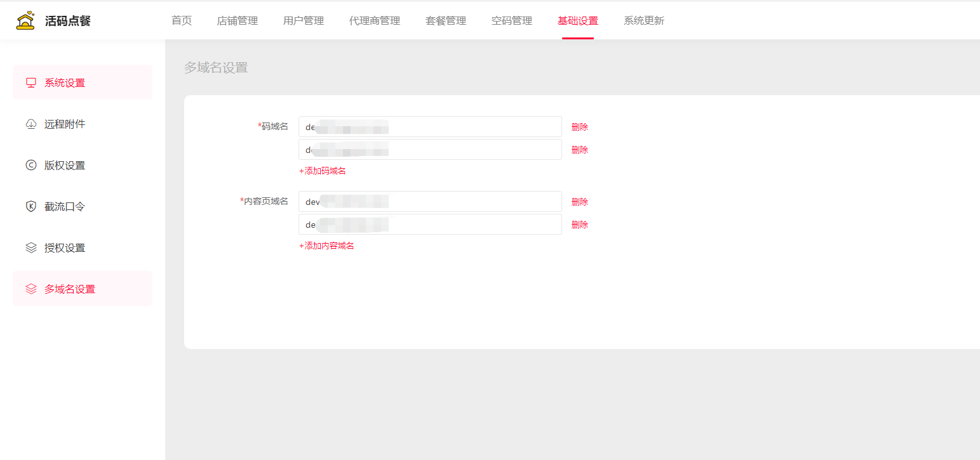Open the 空码管理 tab
The image size is (980, 460).
pos(511,21)
